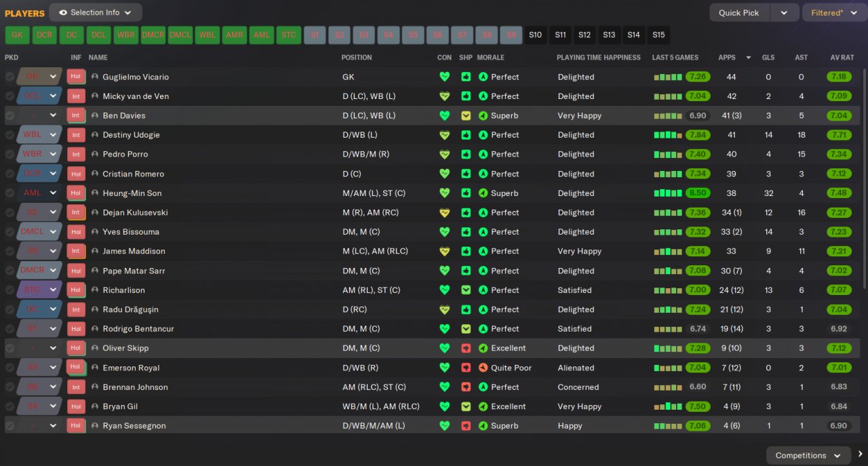Sort by the AV RAT column header
868x466 pixels.
[x=843, y=58]
